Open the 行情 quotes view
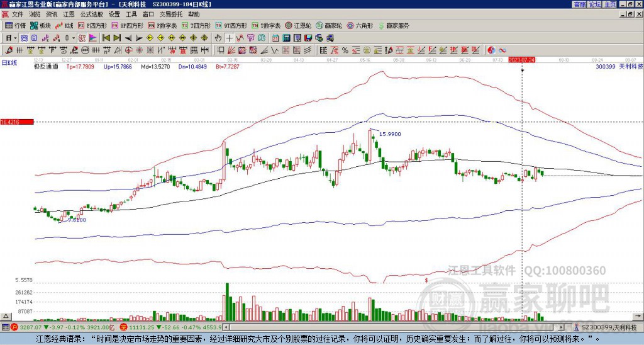644x345 pixels. [16, 25]
